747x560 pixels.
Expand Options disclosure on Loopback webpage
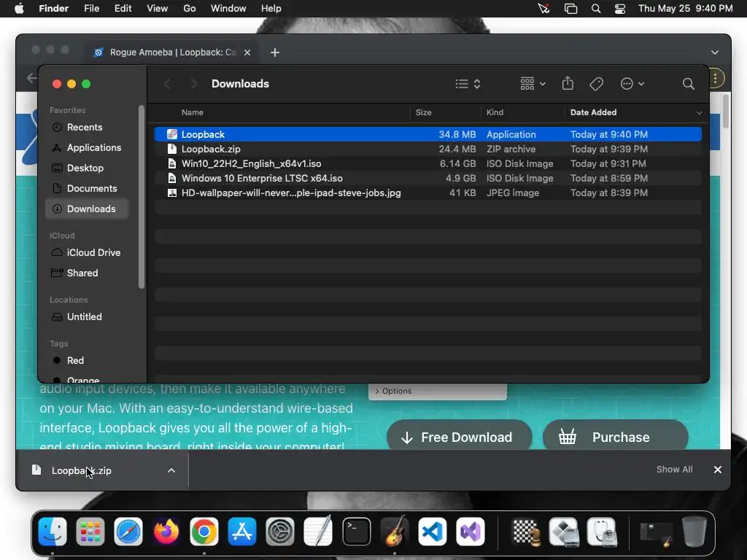tap(393, 391)
